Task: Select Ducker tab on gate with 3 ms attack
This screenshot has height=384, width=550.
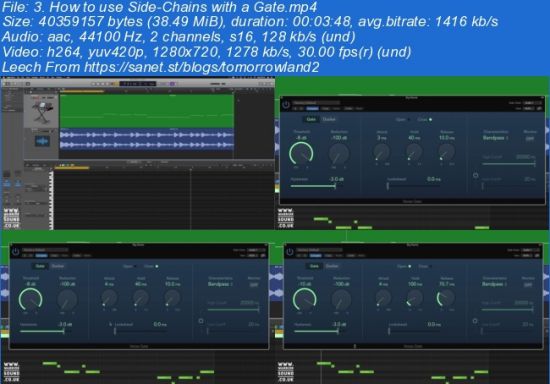Action: point(329,119)
